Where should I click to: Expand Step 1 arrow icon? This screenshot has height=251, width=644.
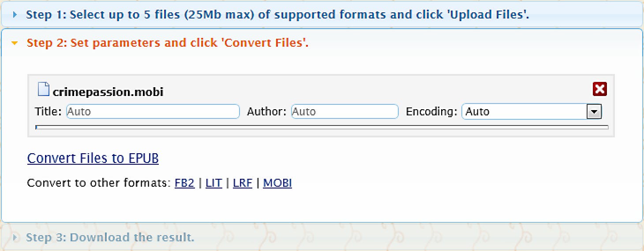tap(15, 15)
